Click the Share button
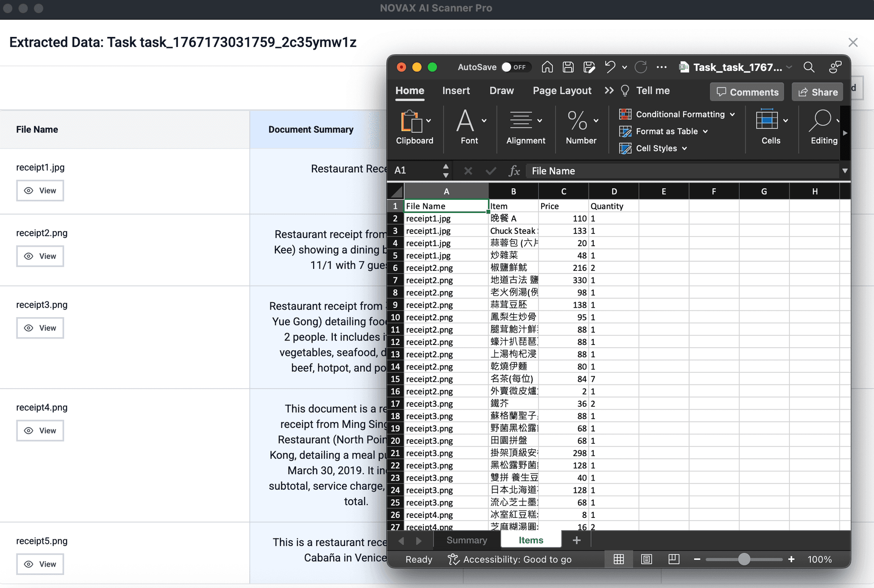 [x=817, y=91]
